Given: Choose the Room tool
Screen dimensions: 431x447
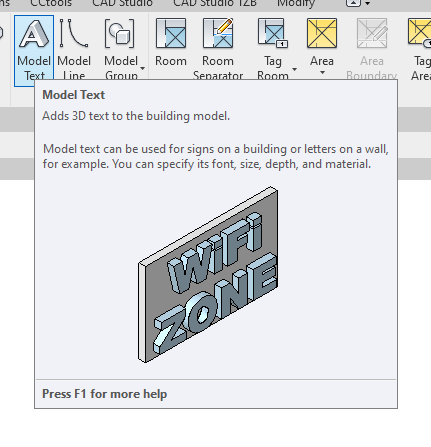Looking at the screenshot, I should pos(171,33).
